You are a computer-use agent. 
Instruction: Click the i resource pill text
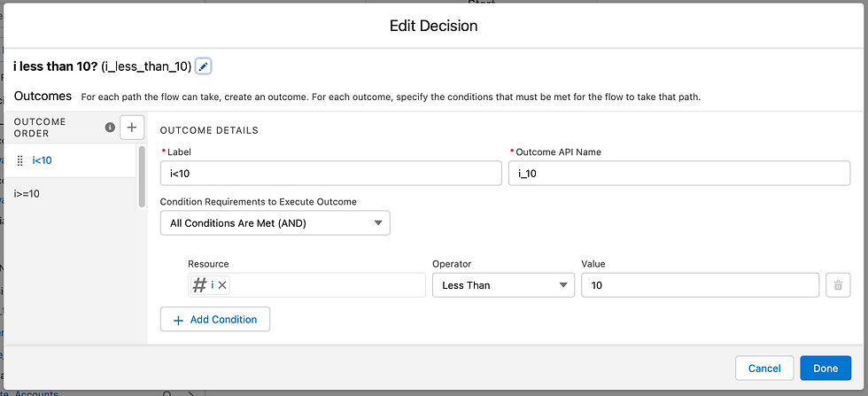(x=212, y=285)
